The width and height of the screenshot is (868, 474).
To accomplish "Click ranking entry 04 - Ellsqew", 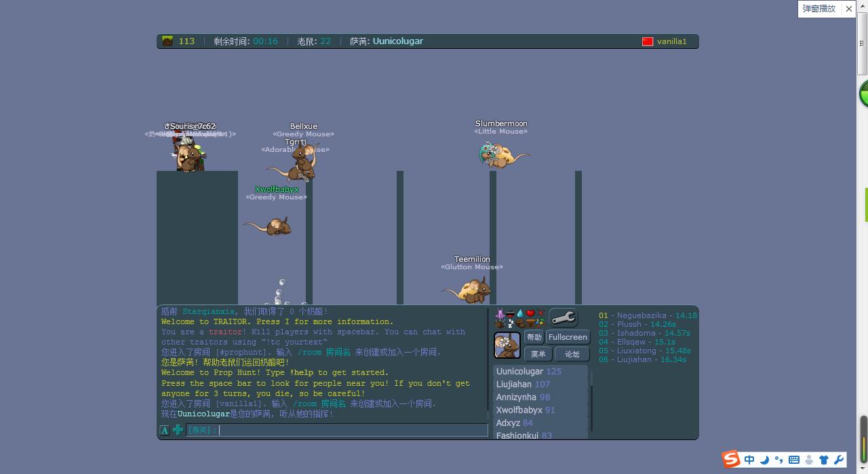I will [x=637, y=342].
